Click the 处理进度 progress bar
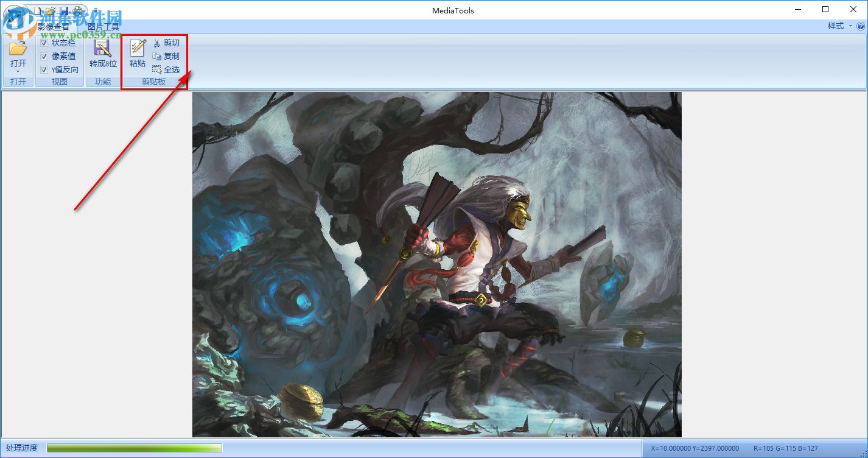 (135, 448)
